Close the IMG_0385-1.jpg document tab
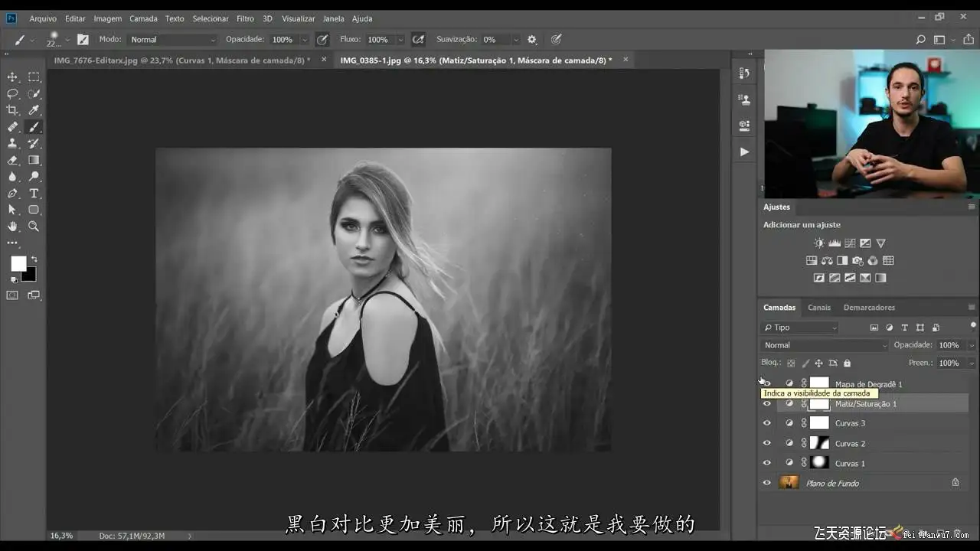 click(x=626, y=59)
